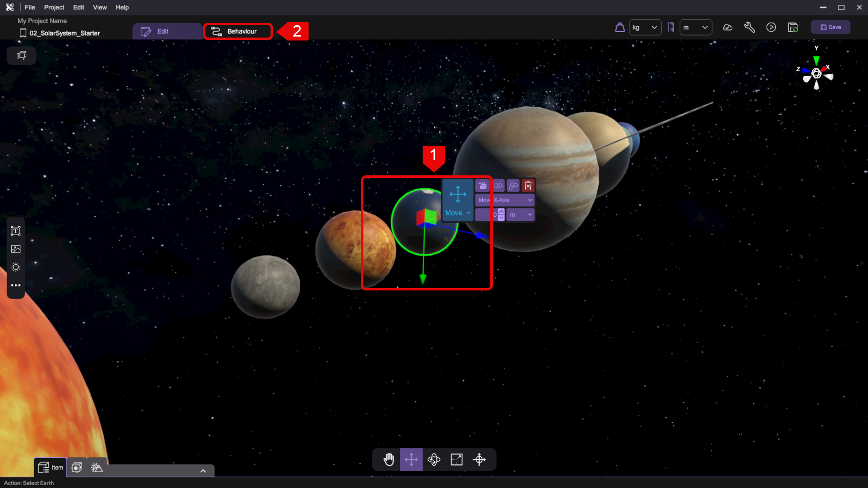Expand the bottom panel with chevron
Screen dimensions: 868x488
point(203,471)
